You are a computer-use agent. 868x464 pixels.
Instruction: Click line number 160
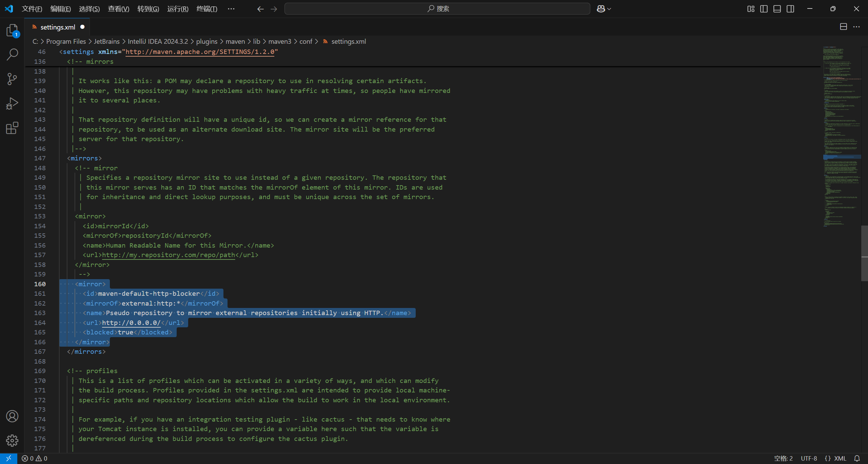(40, 284)
